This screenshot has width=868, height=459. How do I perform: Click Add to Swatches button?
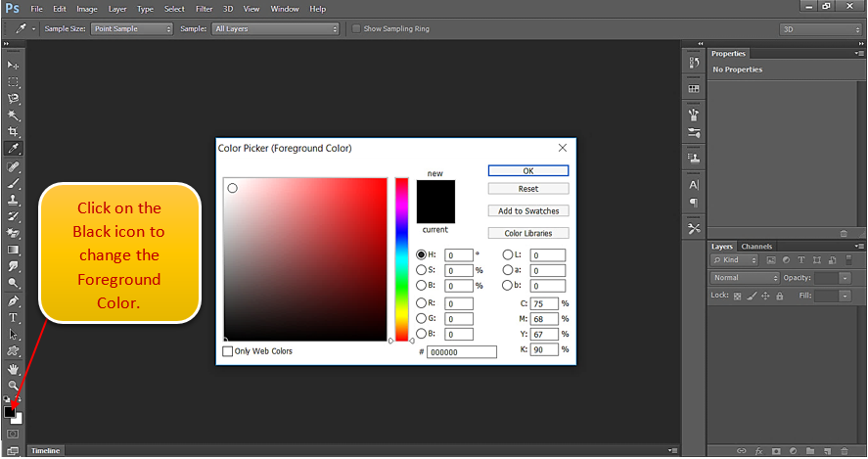(x=528, y=211)
